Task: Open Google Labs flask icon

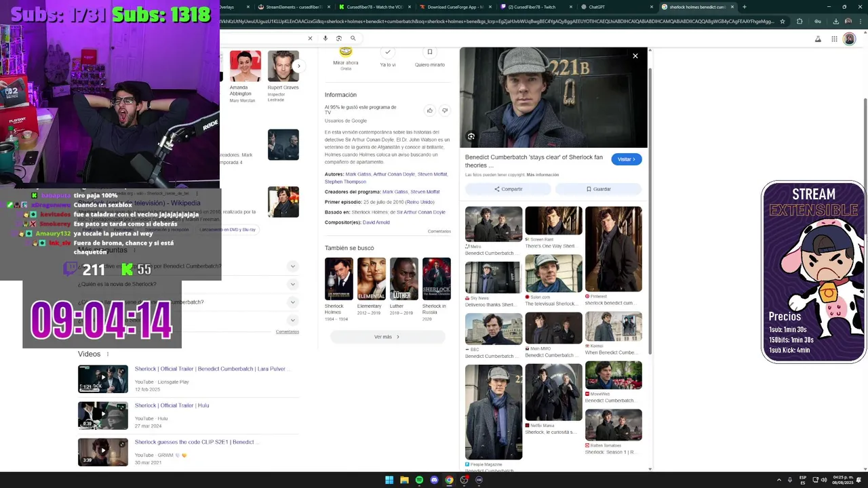Action: point(818,39)
